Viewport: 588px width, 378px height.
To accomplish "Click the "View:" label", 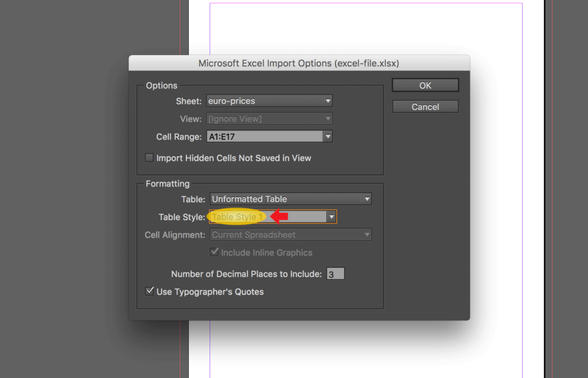I will 191,119.
